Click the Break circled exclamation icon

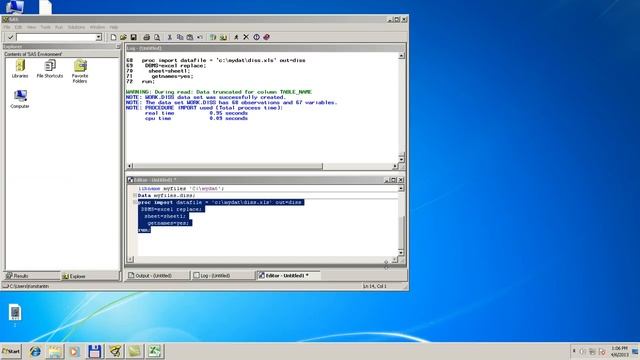point(256,37)
